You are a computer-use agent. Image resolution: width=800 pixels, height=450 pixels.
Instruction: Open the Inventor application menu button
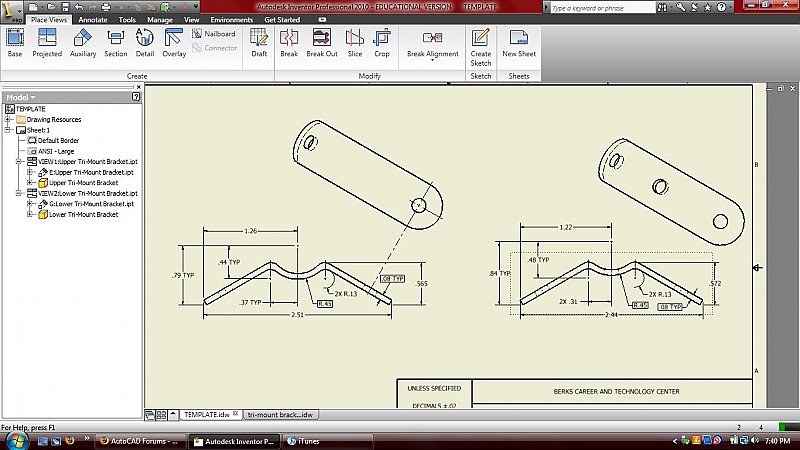point(11,10)
